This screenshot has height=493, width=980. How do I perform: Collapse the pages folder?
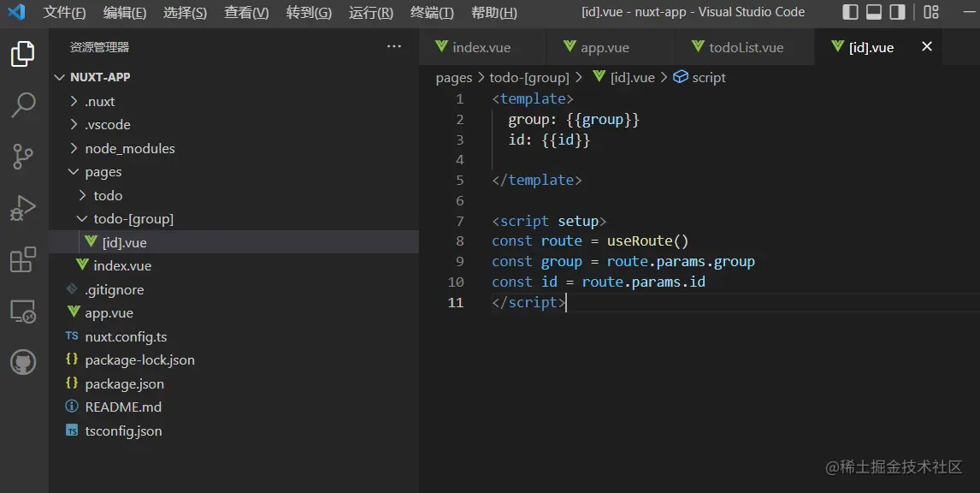click(233, 172)
